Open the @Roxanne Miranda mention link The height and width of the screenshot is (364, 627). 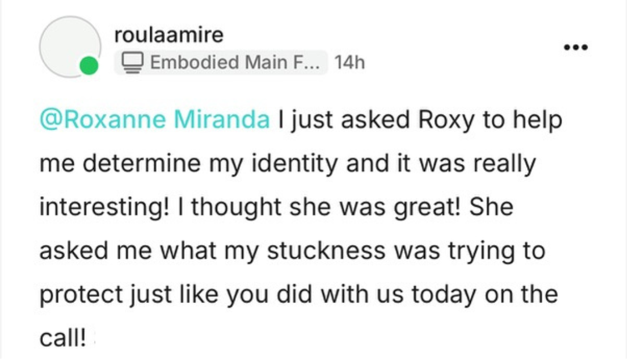154,120
